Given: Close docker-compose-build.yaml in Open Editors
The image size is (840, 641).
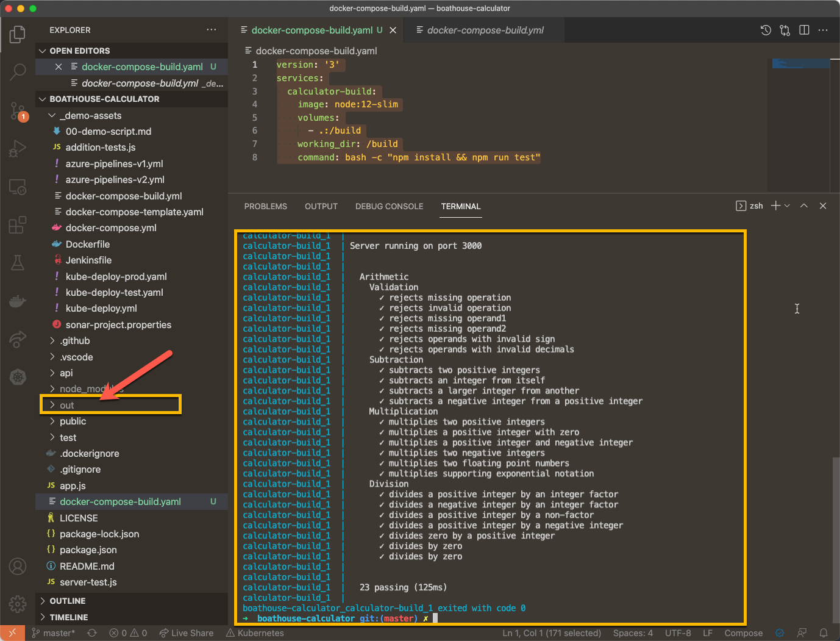Looking at the screenshot, I should pos(59,67).
